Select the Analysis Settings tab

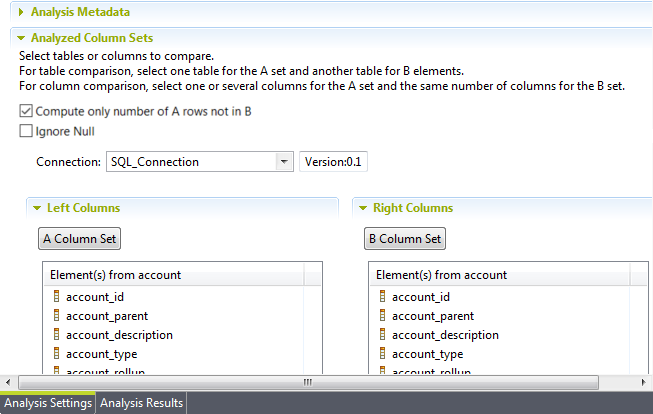tap(47, 403)
